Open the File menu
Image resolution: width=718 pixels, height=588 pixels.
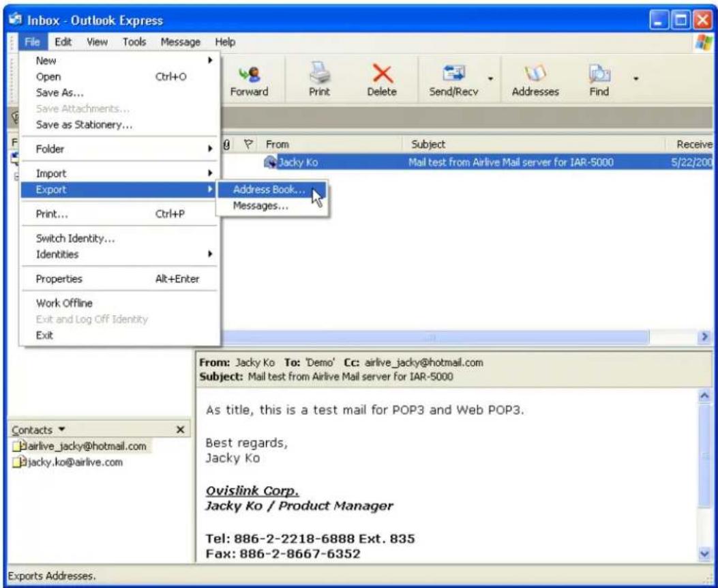[33, 42]
